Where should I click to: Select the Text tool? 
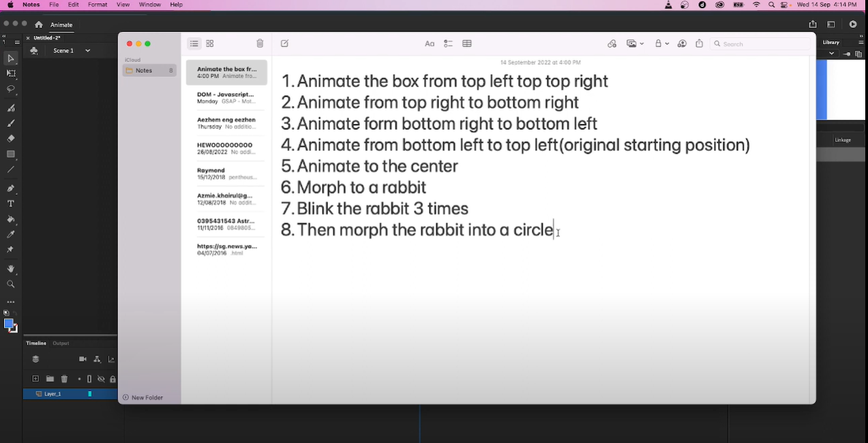pos(11,203)
